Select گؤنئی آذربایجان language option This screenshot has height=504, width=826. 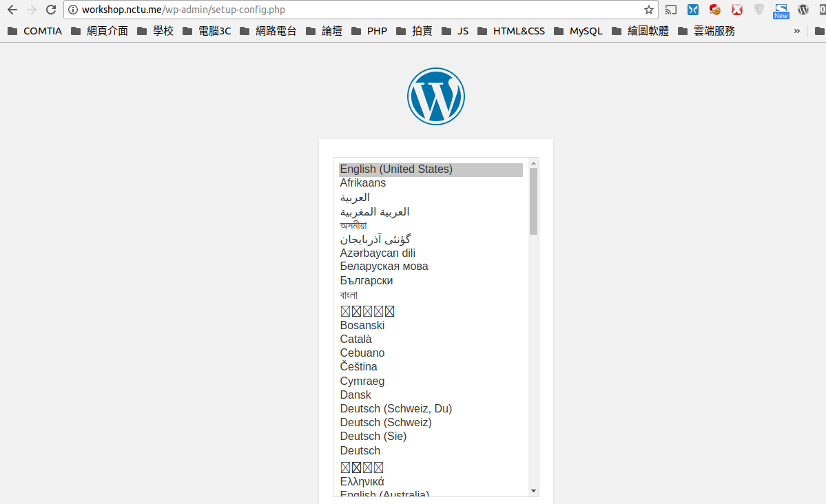click(x=431, y=239)
